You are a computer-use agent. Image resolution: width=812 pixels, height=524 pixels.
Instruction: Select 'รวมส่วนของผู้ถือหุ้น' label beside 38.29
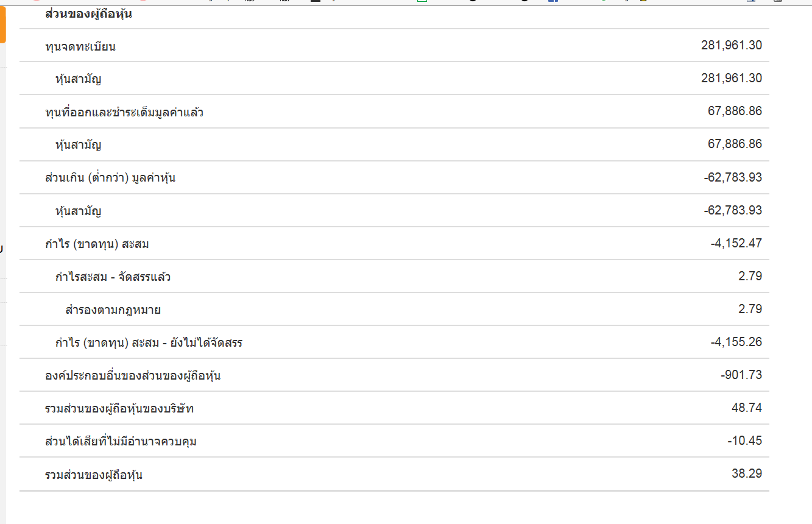point(94,475)
